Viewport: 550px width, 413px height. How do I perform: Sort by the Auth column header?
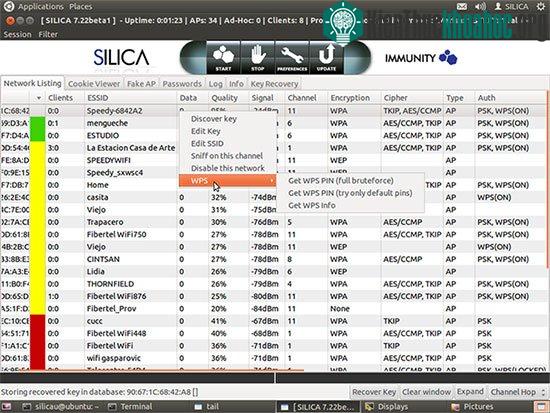tap(510, 98)
